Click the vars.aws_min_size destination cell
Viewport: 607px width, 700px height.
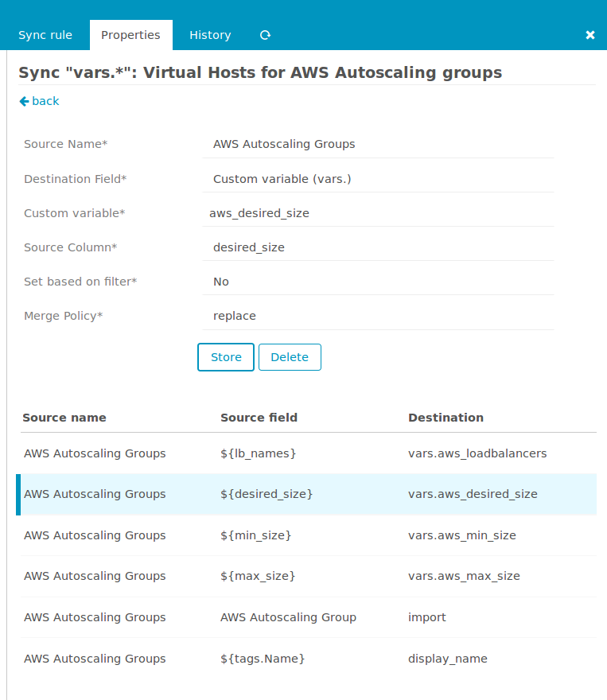462,535
